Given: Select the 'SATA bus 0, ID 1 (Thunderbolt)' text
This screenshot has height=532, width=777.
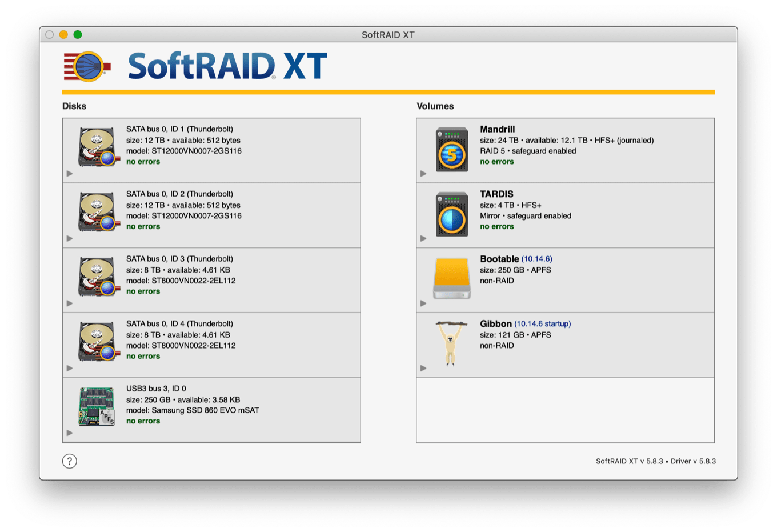Looking at the screenshot, I should [x=179, y=129].
